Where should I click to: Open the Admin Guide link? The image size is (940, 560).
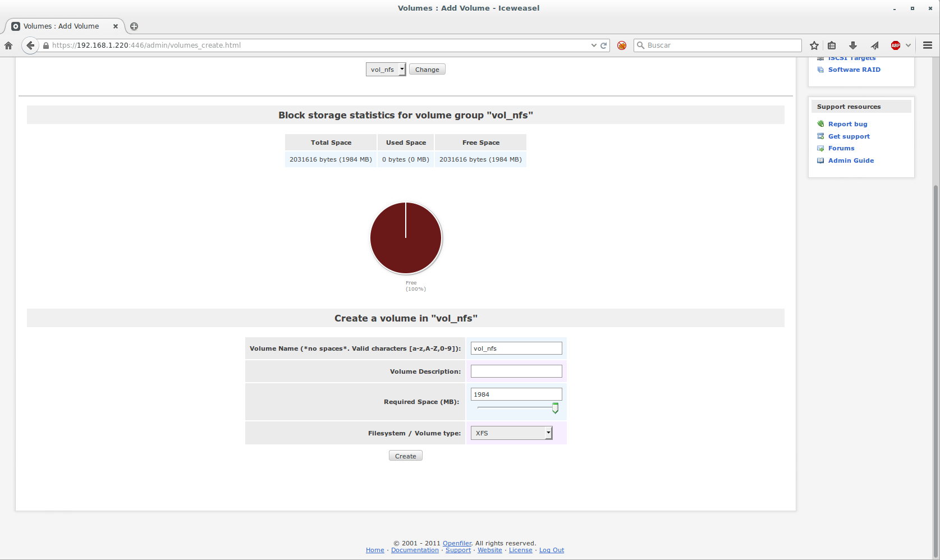coord(851,160)
